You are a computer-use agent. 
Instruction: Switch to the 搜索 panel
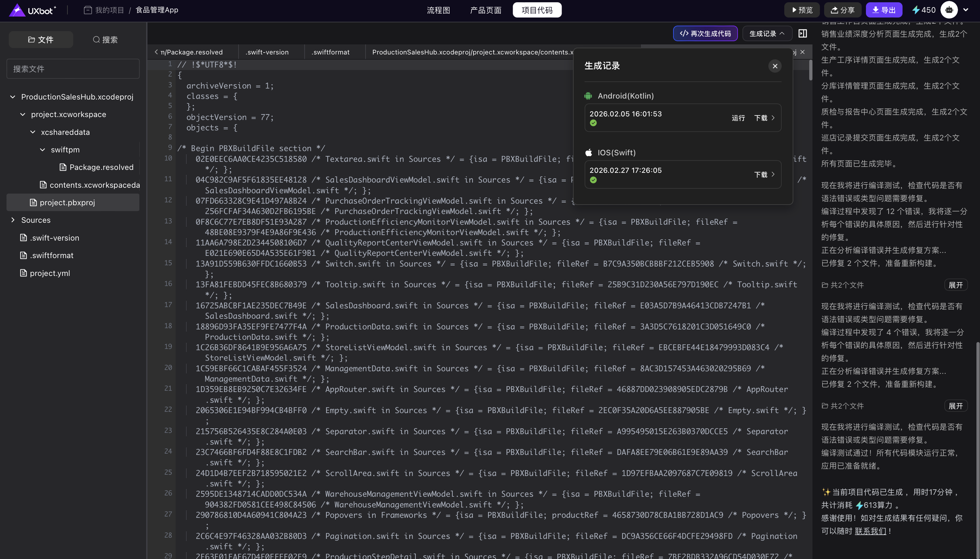(x=105, y=40)
